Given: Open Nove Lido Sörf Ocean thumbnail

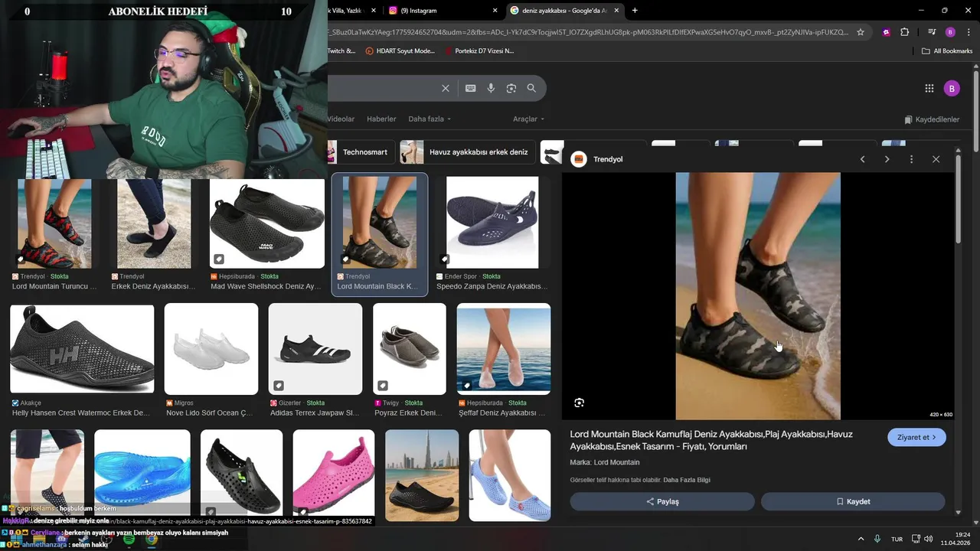Looking at the screenshot, I should pyautogui.click(x=211, y=349).
